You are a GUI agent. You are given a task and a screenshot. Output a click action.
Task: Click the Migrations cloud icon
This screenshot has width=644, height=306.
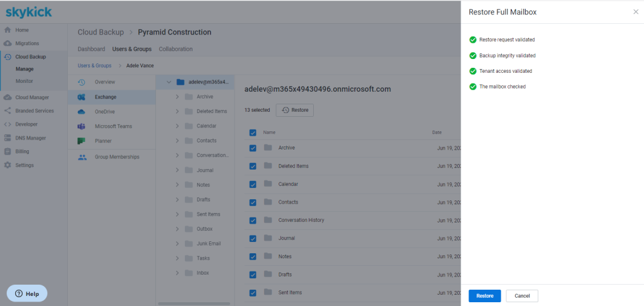[x=7, y=43]
